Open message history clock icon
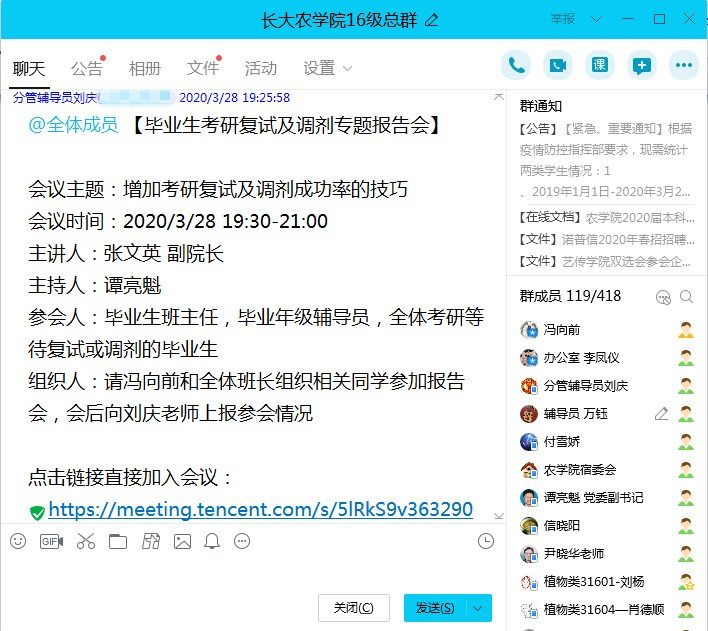 (x=486, y=541)
